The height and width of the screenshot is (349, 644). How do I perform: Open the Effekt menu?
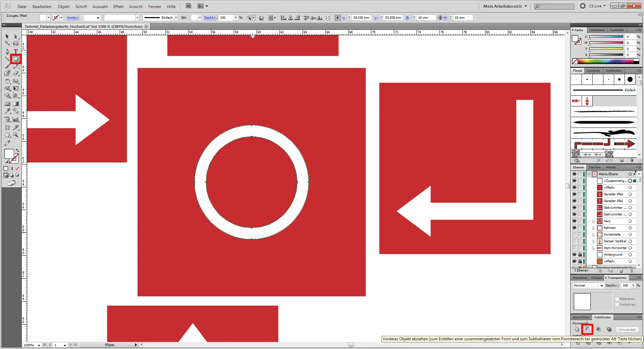click(118, 6)
